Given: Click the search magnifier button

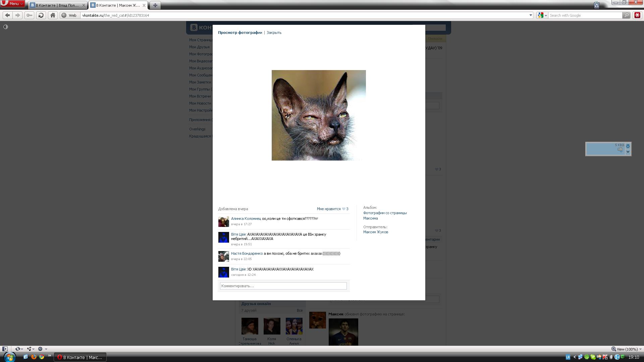Looking at the screenshot, I should (x=626, y=15).
